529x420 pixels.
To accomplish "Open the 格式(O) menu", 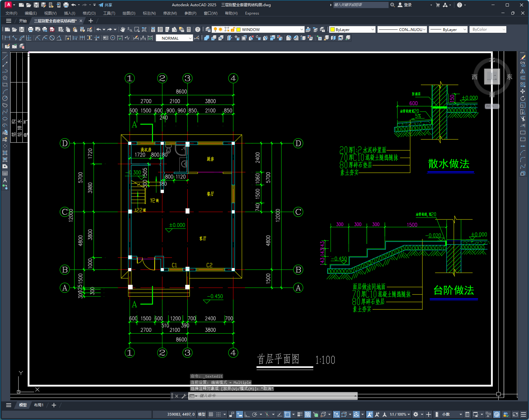I will (x=89, y=13).
